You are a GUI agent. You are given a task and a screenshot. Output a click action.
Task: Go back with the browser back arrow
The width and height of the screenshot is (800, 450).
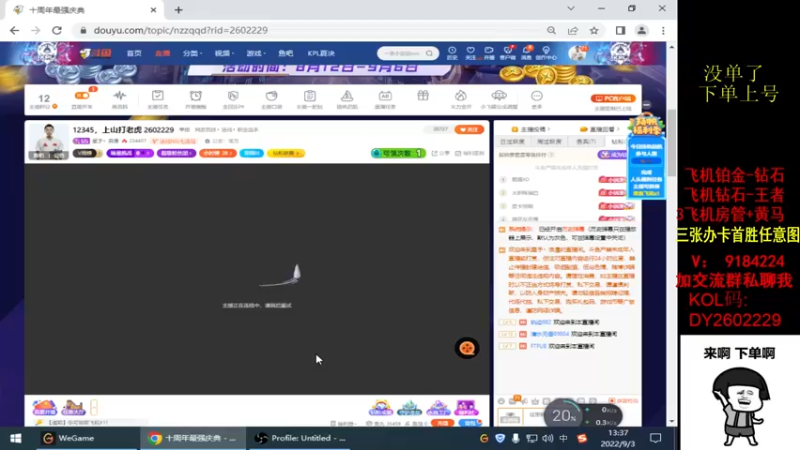(14, 31)
